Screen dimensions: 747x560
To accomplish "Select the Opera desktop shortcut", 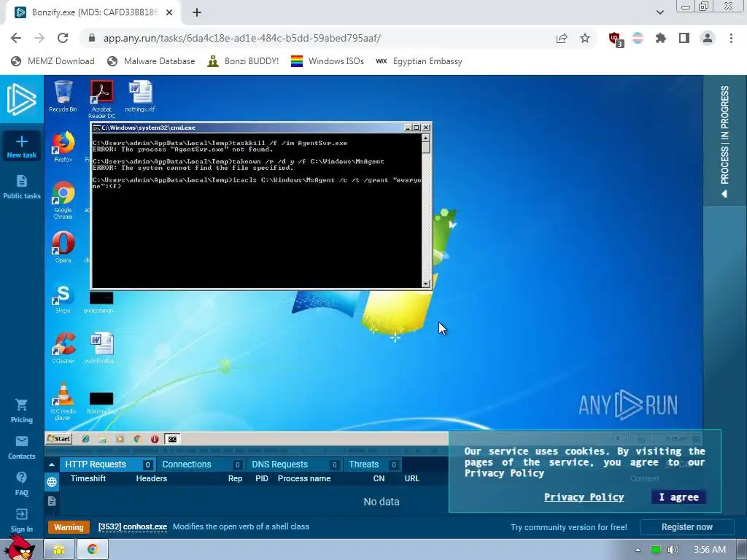I will [x=63, y=246].
